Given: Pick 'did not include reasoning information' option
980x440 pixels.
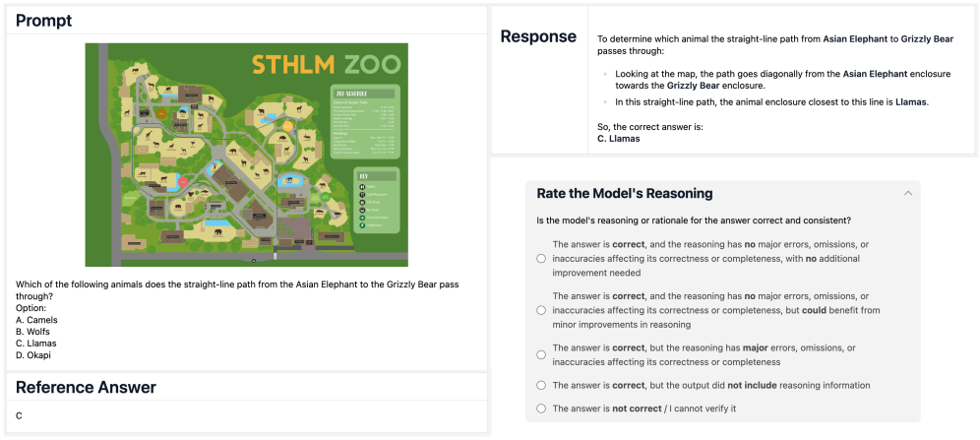Looking at the screenshot, I should click(x=541, y=385).
